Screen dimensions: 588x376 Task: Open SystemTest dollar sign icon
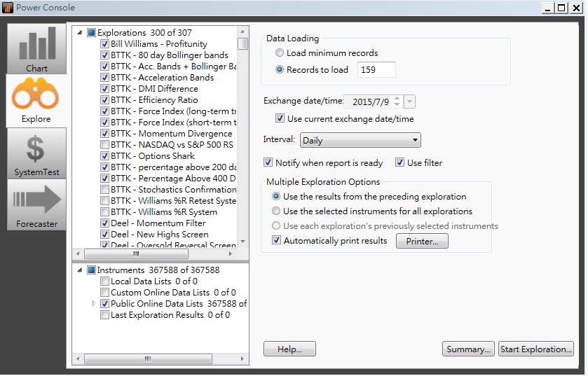36,153
